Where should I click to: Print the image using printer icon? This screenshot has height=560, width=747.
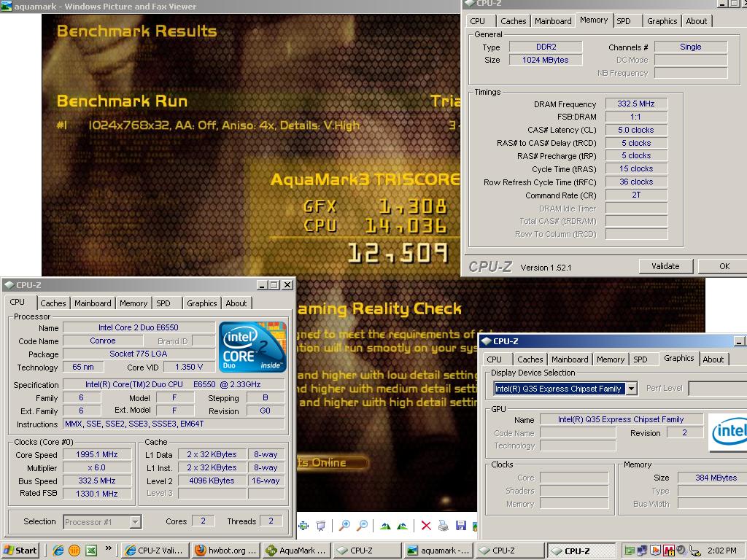pyautogui.click(x=444, y=526)
